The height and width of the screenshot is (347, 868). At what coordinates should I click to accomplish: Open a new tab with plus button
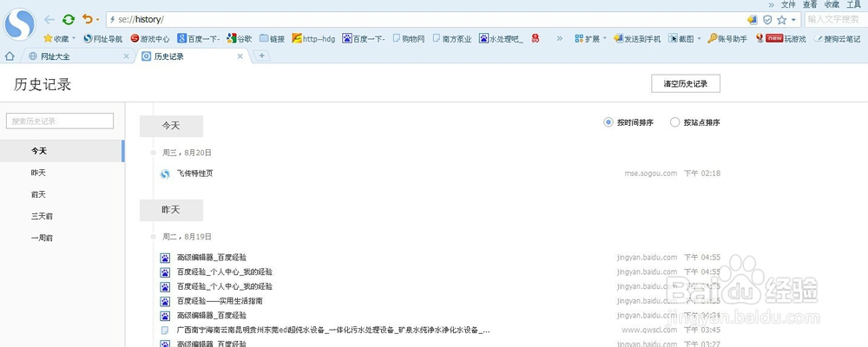(x=261, y=56)
